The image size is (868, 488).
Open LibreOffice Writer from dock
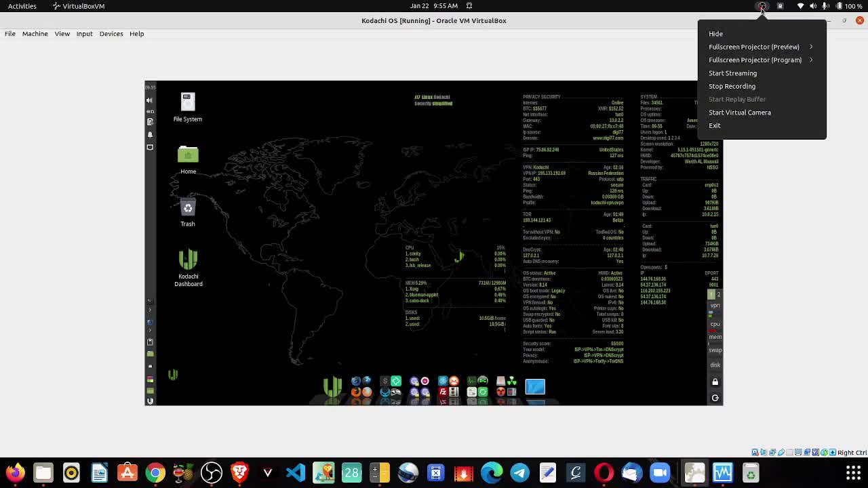pos(99,472)
